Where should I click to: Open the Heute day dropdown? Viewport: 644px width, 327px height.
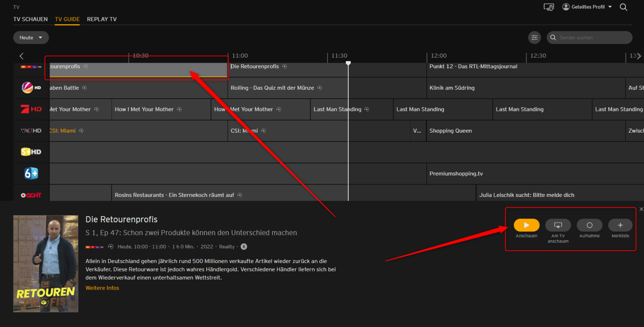(31, 38)
